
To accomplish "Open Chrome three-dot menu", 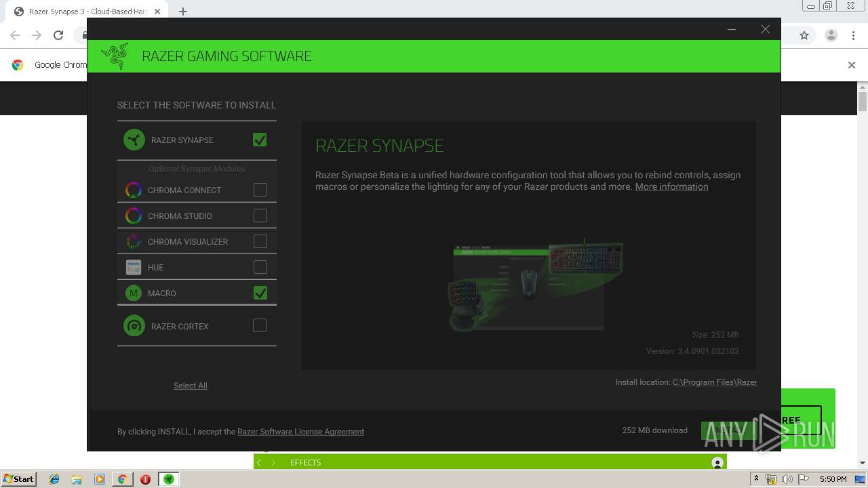I will [853, 35].
